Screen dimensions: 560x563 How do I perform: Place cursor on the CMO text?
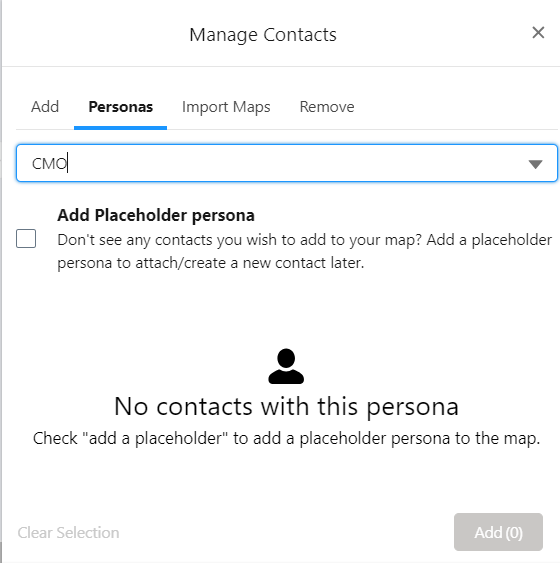tap(50, 164)
